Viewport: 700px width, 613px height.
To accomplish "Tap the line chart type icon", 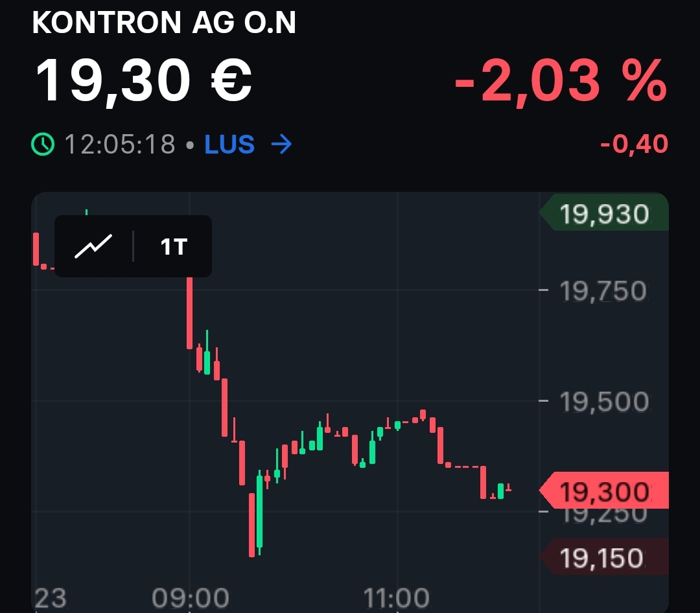I will [x=93, y=246].
